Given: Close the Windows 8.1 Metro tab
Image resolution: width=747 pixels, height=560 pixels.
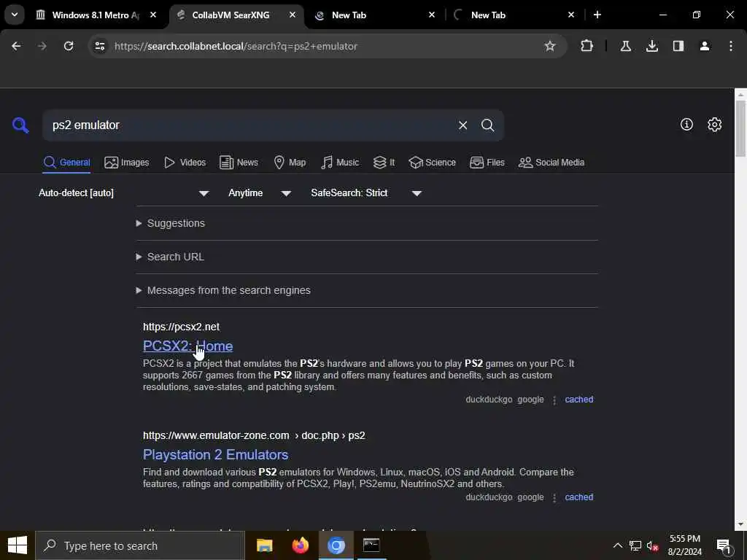Looking at the screenshot, I should (153, 15).
